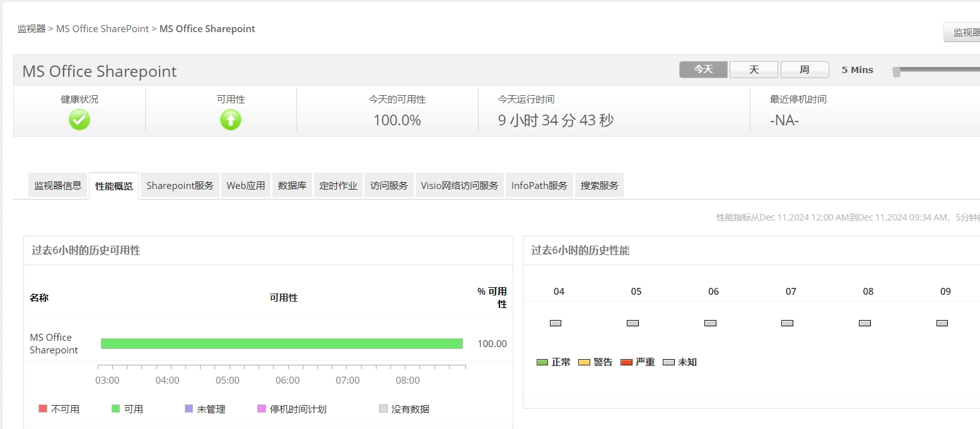The height and width of the screenshot is (429, 980).
Task: Click the unknown status marker under hour 06
Action: (710, 323)
